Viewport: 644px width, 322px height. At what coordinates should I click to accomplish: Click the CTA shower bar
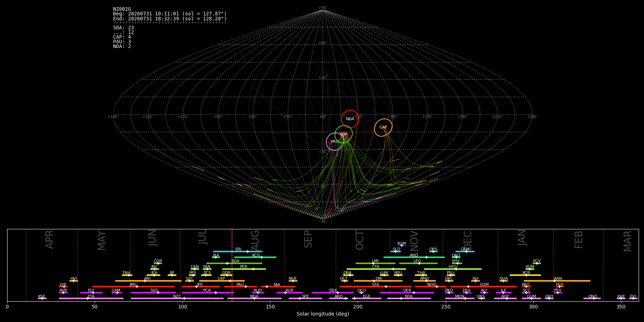(376, 269)
